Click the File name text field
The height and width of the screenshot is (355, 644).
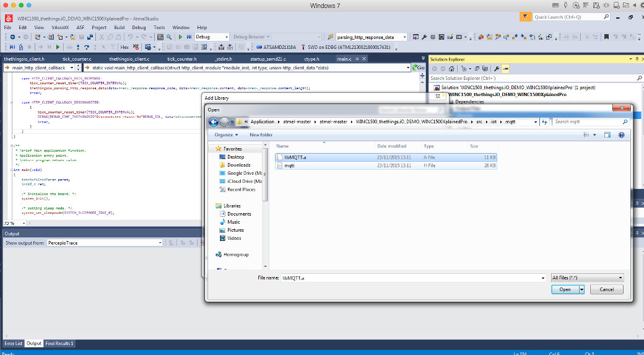pos(413,278)
